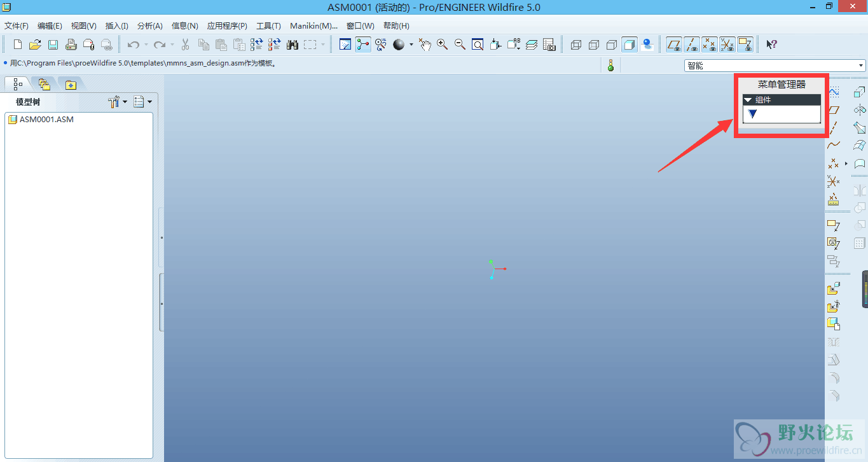This screenshot has height=462, width=868.
Task: Open the 编辑(E) menu
Action: [50, 26]
